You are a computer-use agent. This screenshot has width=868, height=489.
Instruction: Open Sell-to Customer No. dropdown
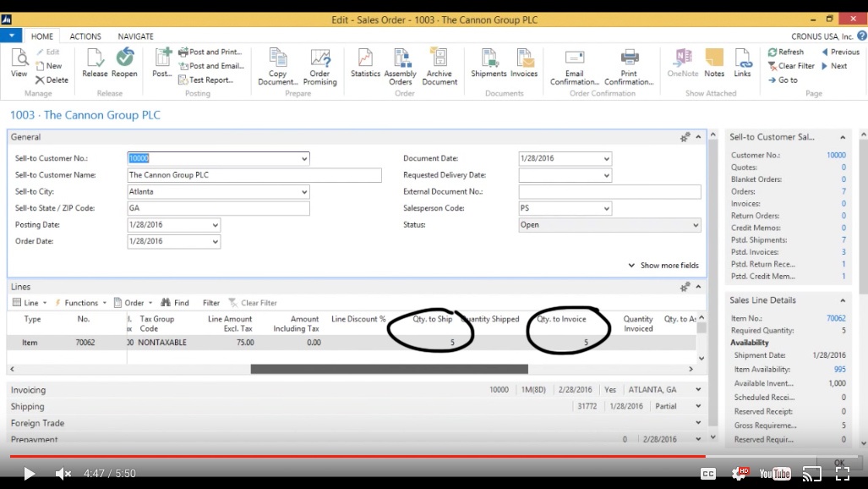coord(304,158)
